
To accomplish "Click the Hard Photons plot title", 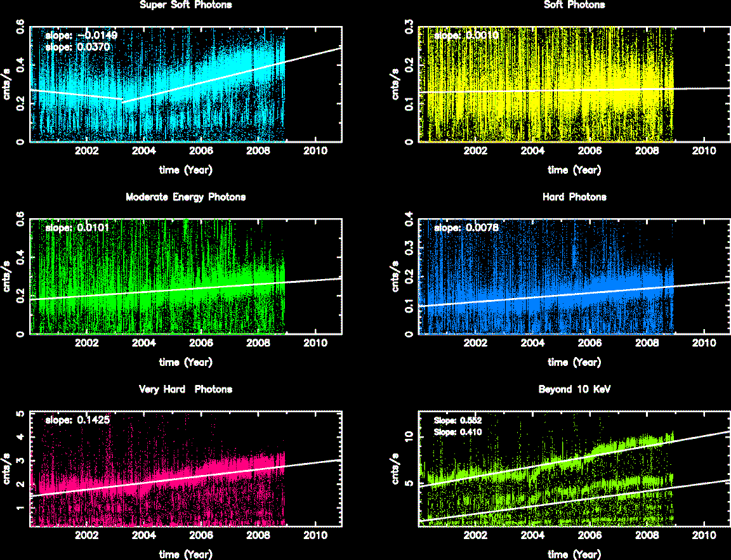I will coord(574,197).
